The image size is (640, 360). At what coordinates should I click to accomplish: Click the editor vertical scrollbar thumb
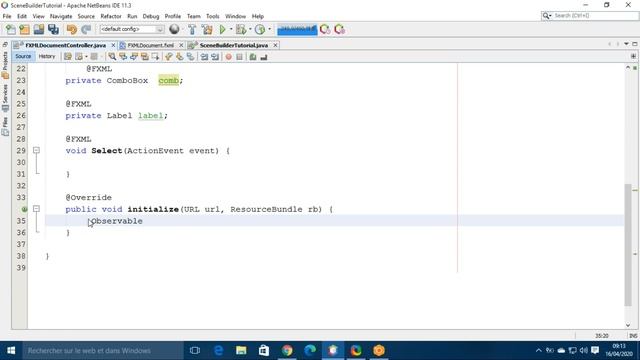click(x=628, y=245)
